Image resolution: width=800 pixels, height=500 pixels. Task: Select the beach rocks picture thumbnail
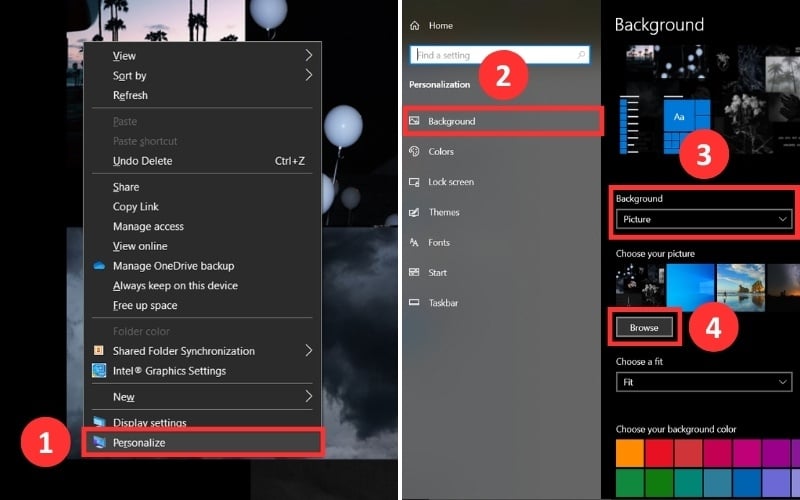point(741,287)
